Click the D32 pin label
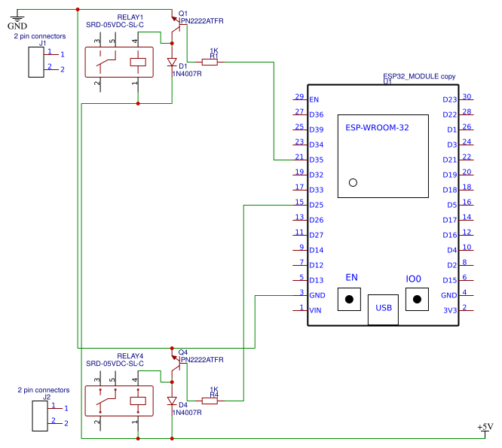The height and width of the screenshot is (448, 502). [x=317, y=175]
